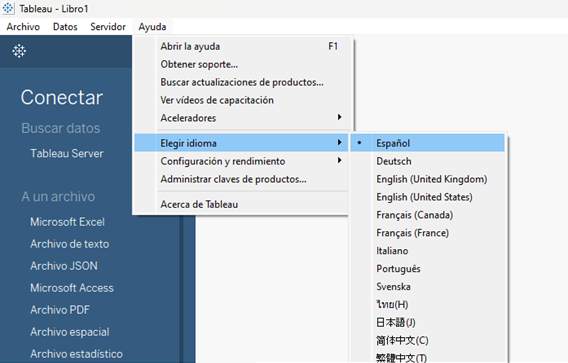
Task: Expand the Aceleradores submenu
Action: (241, 118)
